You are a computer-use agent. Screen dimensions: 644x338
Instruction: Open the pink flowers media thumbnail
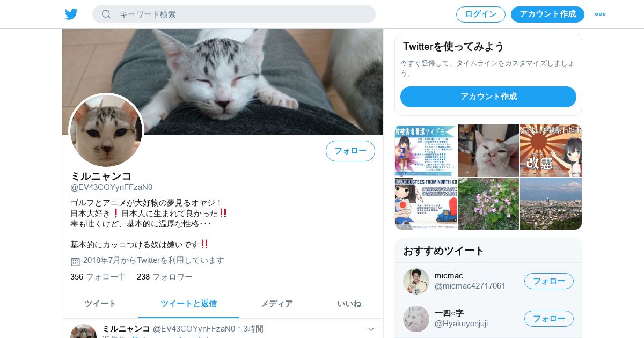click(488, 203)
